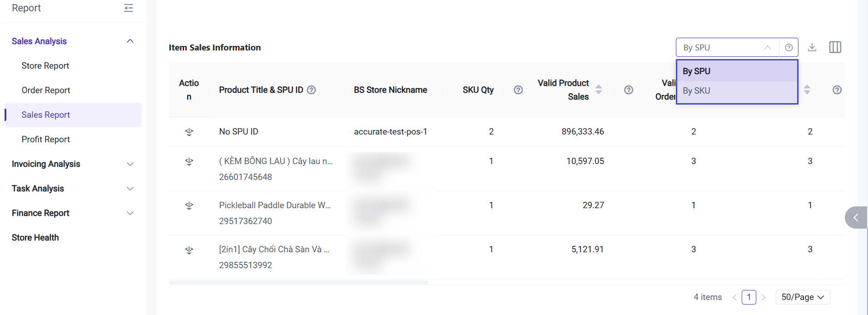The height and width of the screenshot is (315, 868).
Task: Collapse the Sales Analysis section
Action: pos(130,41)
